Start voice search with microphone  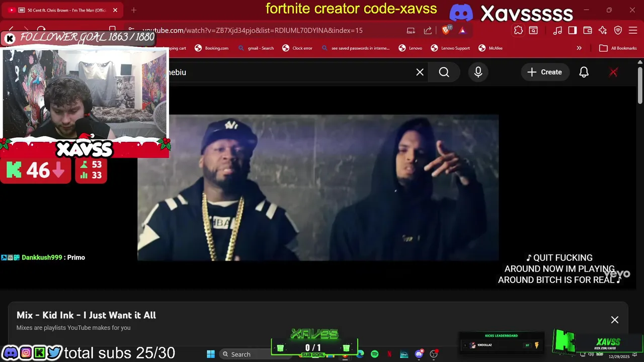(x=478, y=72)
